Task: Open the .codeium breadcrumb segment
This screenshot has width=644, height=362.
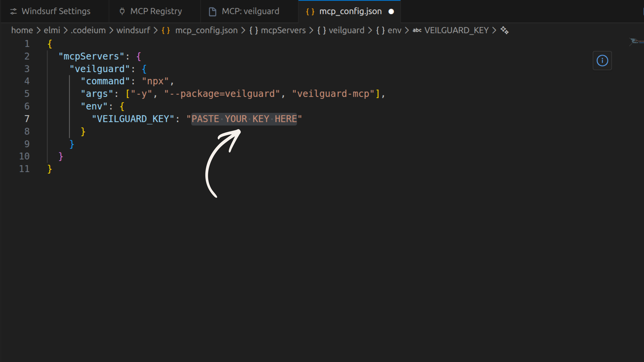Action: point(88,30)
